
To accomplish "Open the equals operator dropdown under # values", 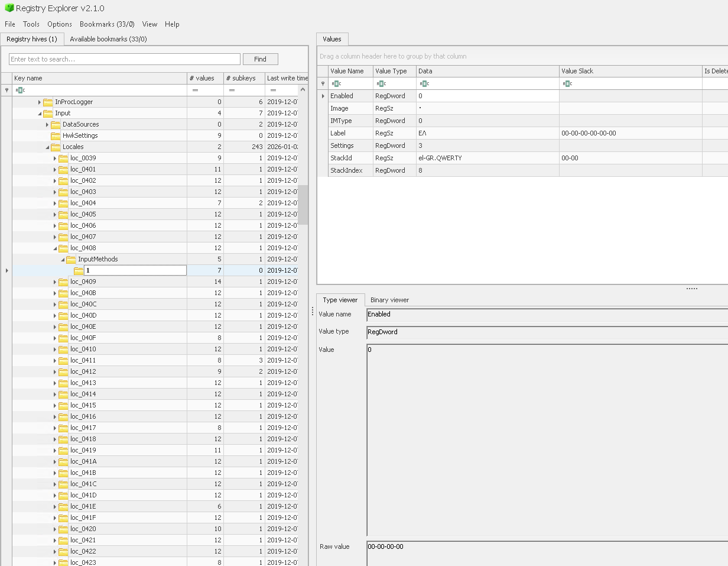I will 196,90.
